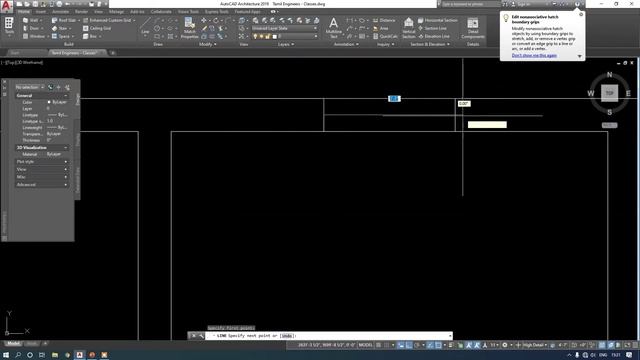Add a new drawing tab with plus button
Image resolution: width=640 pixels, height=360 pixels.
(113, 53)
